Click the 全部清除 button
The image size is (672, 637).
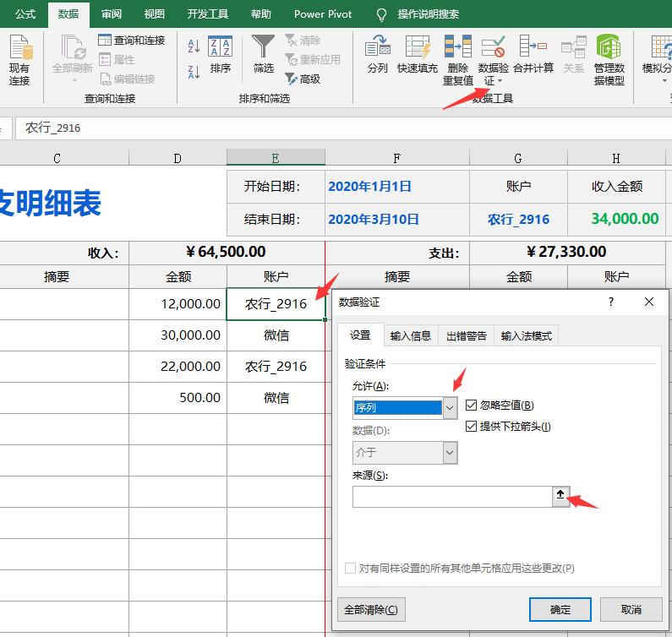pyautogui.click(x=371, y=609)
